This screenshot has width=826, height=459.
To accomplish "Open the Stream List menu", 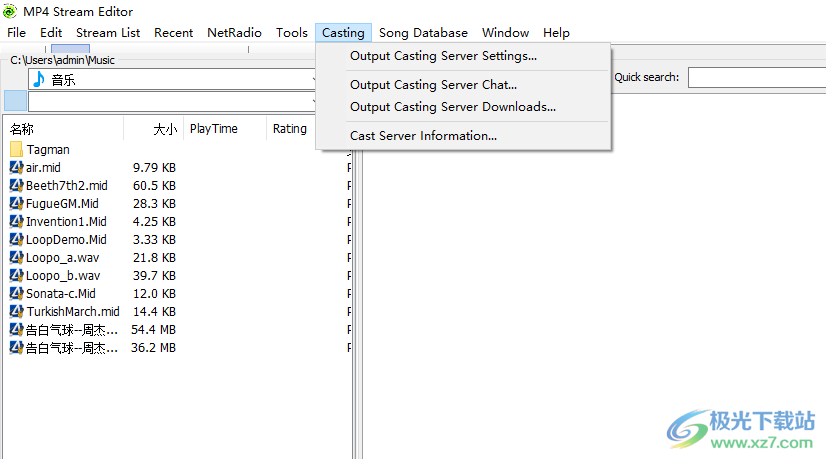I will [108, 33].
